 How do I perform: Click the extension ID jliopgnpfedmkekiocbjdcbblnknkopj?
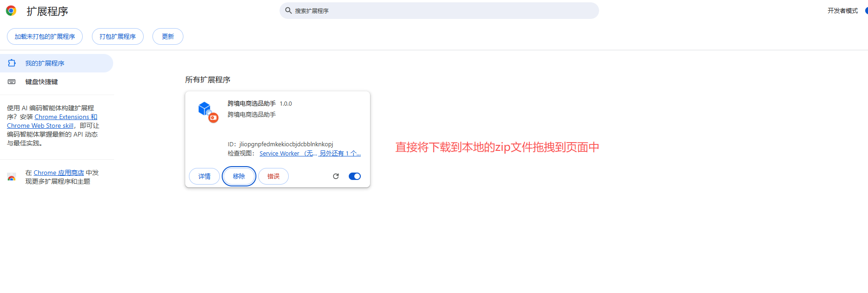(286, 144)
